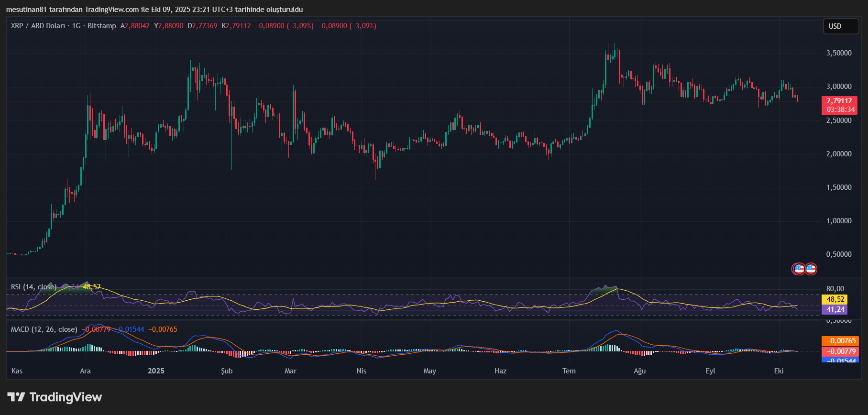Select the MACD (12, 26, close) legend
The image size is (868, 415).
click(x=44, y=329)
